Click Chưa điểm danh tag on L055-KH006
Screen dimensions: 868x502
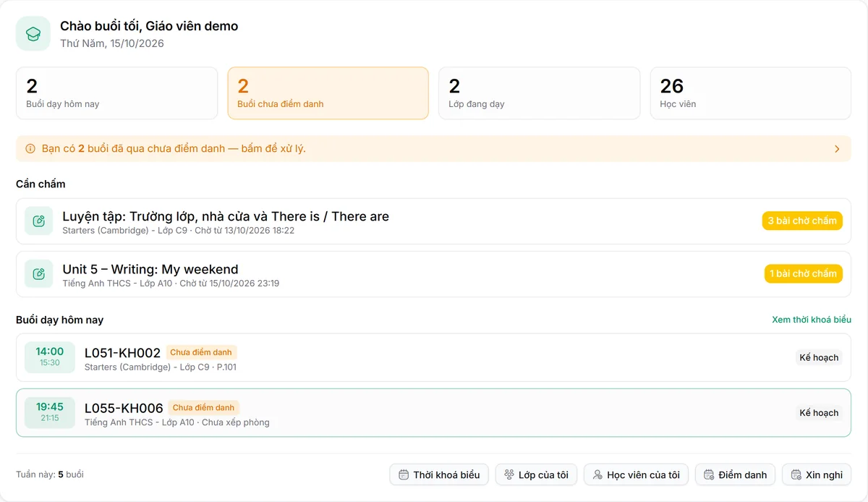point(204,408)
